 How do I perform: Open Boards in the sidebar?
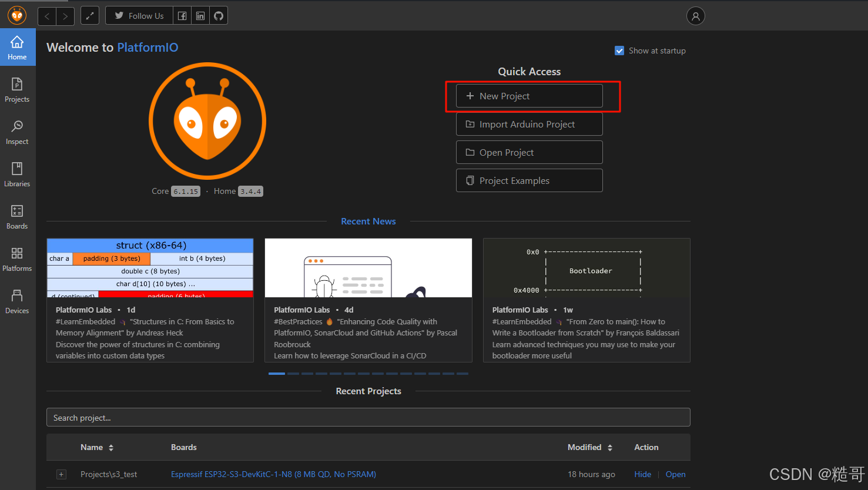click(17, 217)
